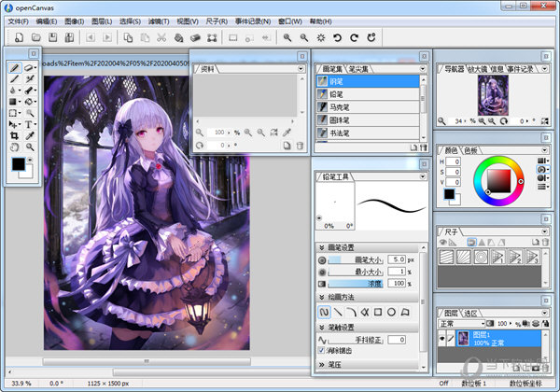This screenshot has height=392, width=560.
Task: Toggle ruler visibility eye in 尺子 panel
Action: pyautogui.click(x=442, y=242)
